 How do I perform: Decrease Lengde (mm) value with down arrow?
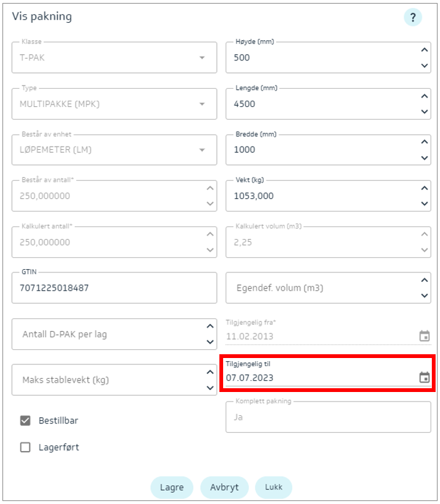pos(425,112)
